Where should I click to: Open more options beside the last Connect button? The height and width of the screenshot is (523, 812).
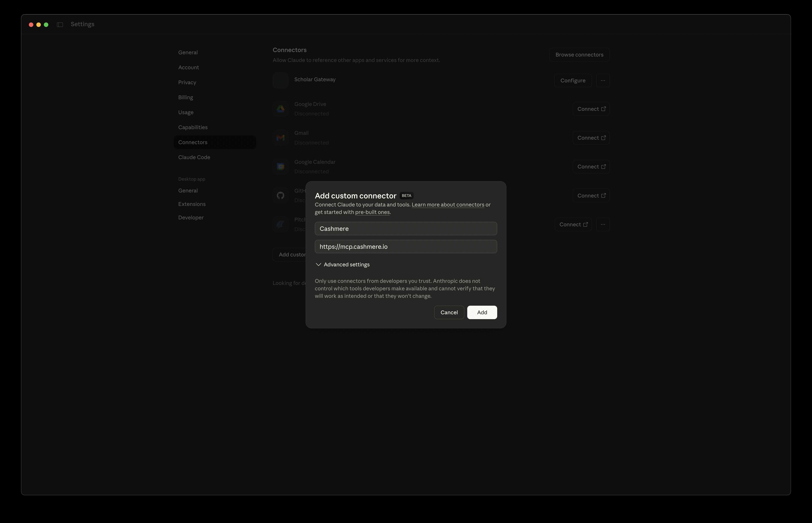click(603, 224)
